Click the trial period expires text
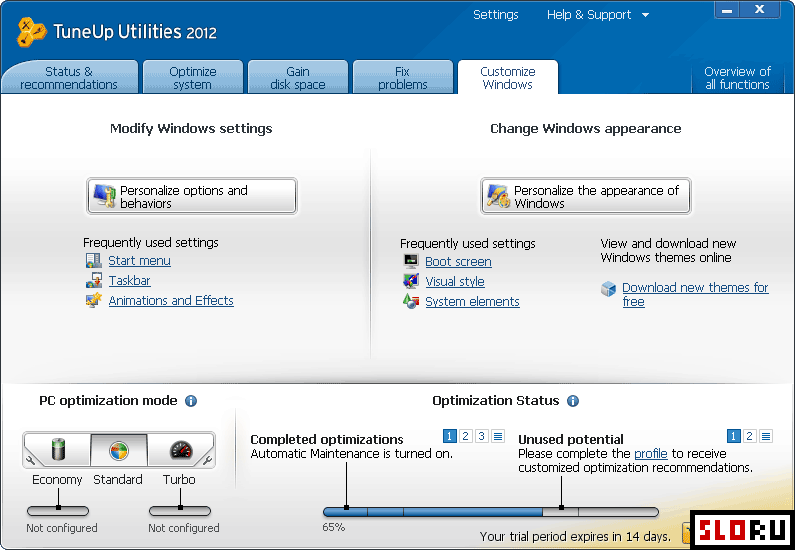Image resolution: width=795 pixels, height=550 pixels. [x=575, y=536]
